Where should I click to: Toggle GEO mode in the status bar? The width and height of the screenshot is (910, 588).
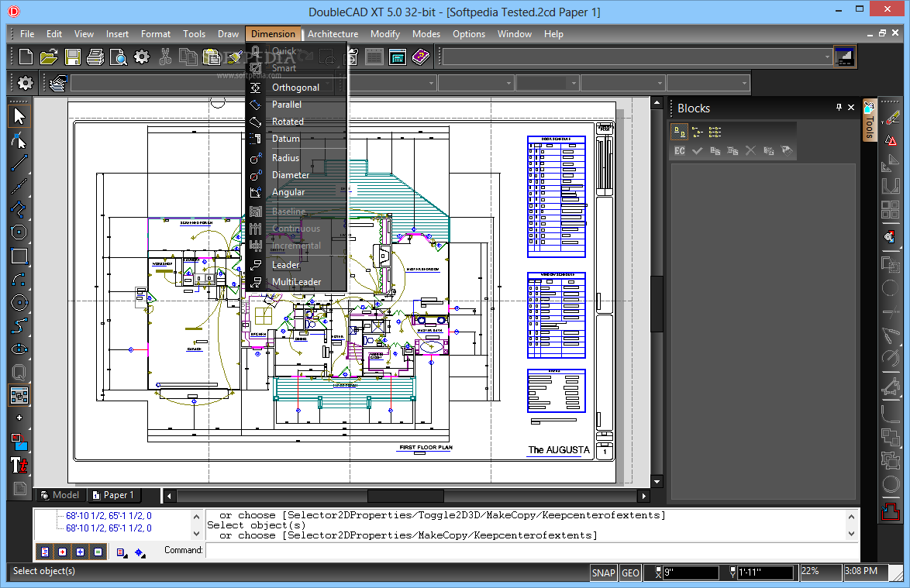point(631,573)
